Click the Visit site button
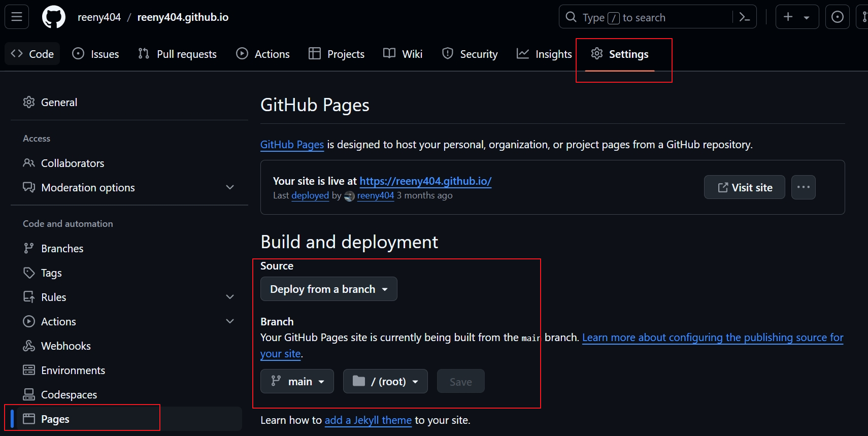This screenshot has height=436, width=868. 745,187
